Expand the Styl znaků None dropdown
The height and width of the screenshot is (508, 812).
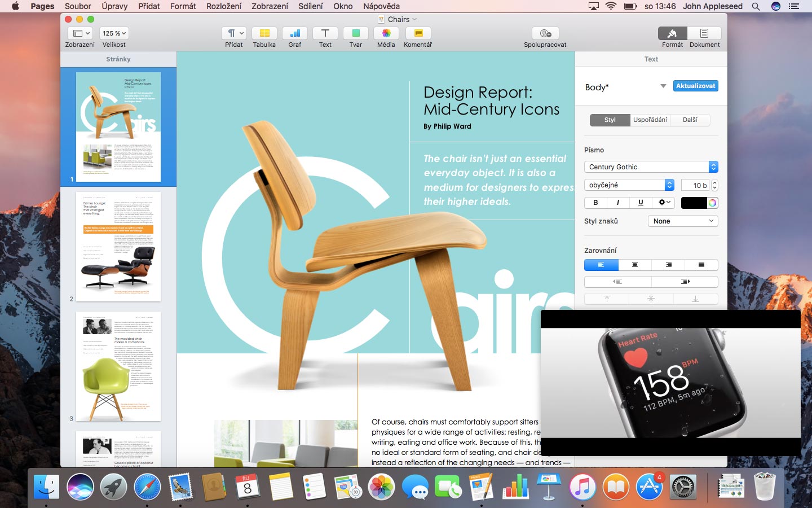click(683, 221)
